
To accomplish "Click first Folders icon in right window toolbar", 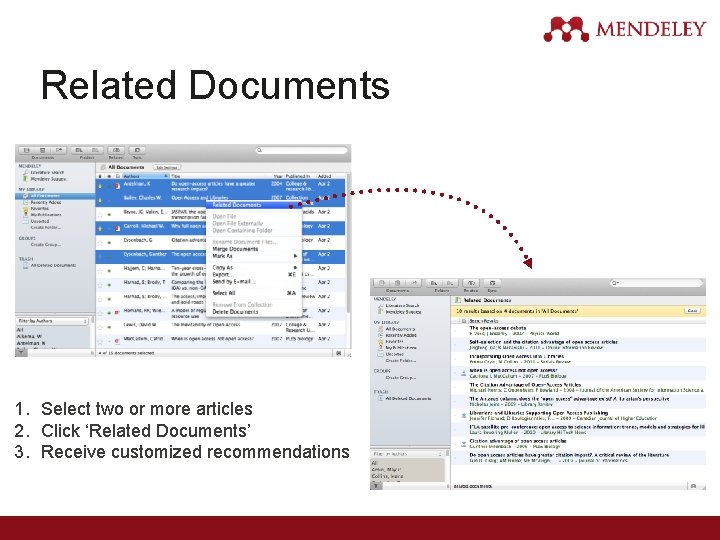I will point(433,283).
